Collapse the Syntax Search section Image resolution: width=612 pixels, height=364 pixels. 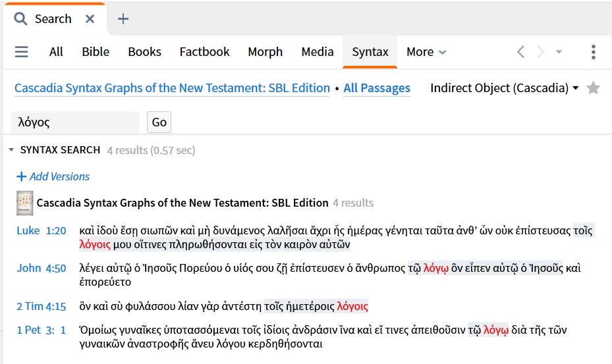(x=11, y=150)
